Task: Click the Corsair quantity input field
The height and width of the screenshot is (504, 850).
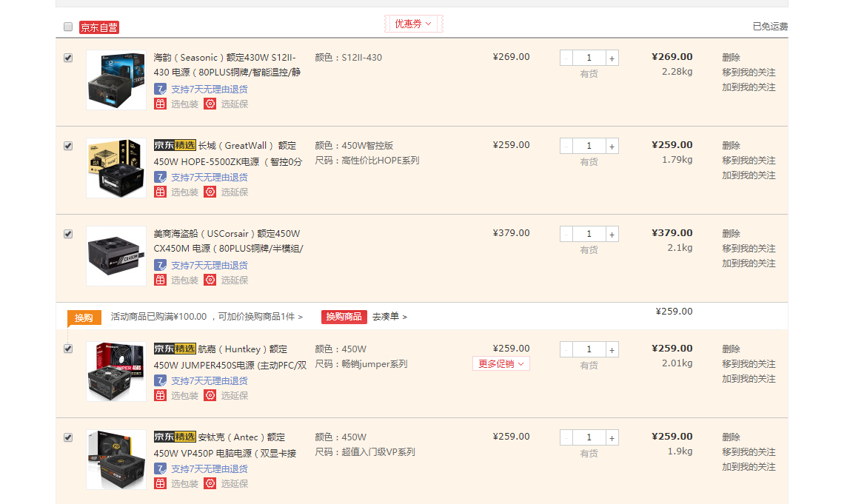Action: point(589,234)
